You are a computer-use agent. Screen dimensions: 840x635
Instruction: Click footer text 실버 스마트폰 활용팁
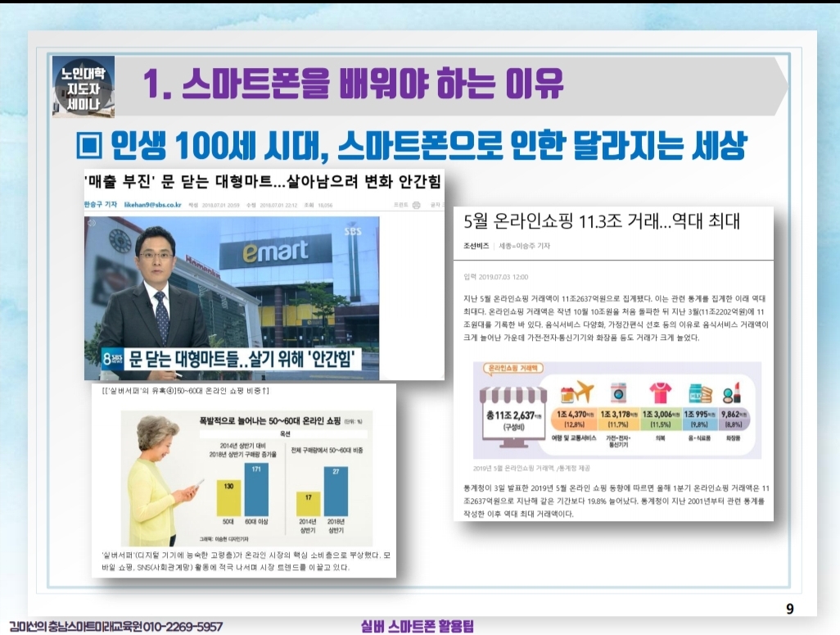418,626
